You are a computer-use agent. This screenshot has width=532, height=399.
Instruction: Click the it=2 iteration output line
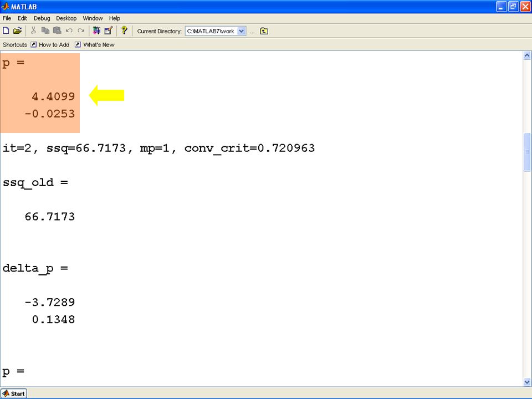159,149
